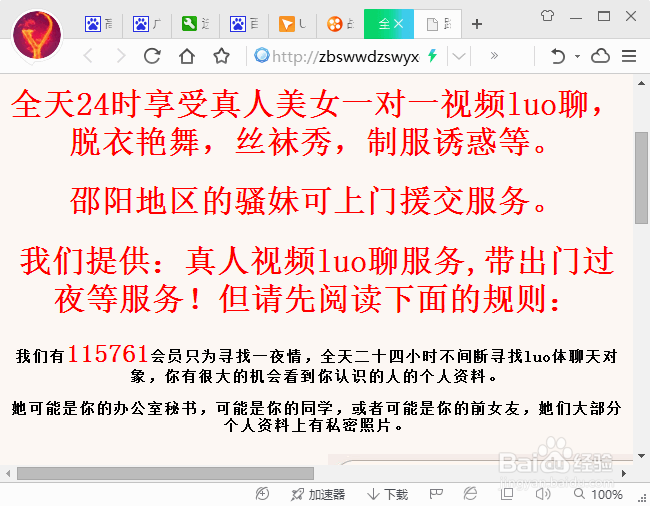Click the horizontal scrollbar thumb
This screenshot has height=506, width=650.
point(165,473)
